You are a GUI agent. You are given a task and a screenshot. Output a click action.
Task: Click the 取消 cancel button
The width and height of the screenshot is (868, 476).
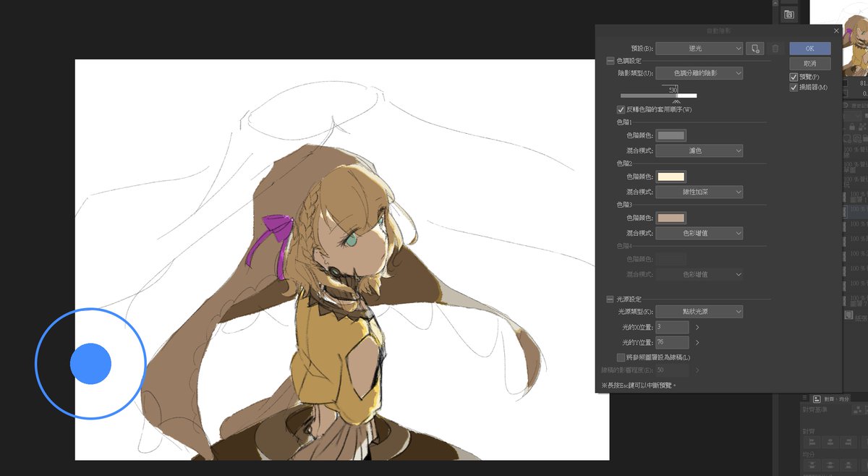809,64
